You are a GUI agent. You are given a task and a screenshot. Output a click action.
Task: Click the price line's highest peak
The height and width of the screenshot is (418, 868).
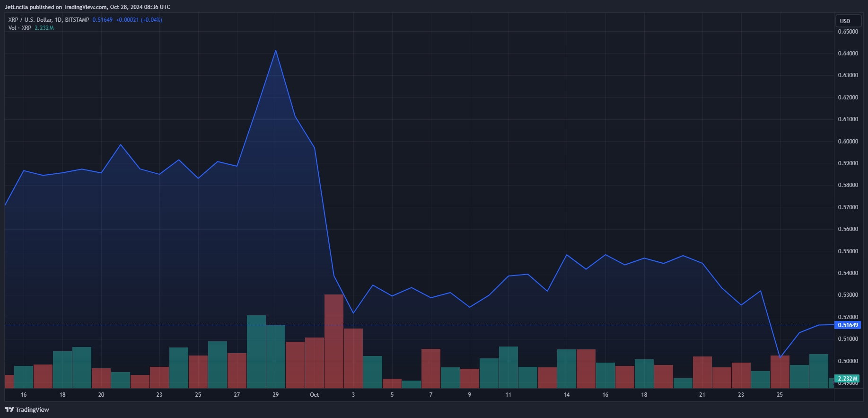point(276,51)
